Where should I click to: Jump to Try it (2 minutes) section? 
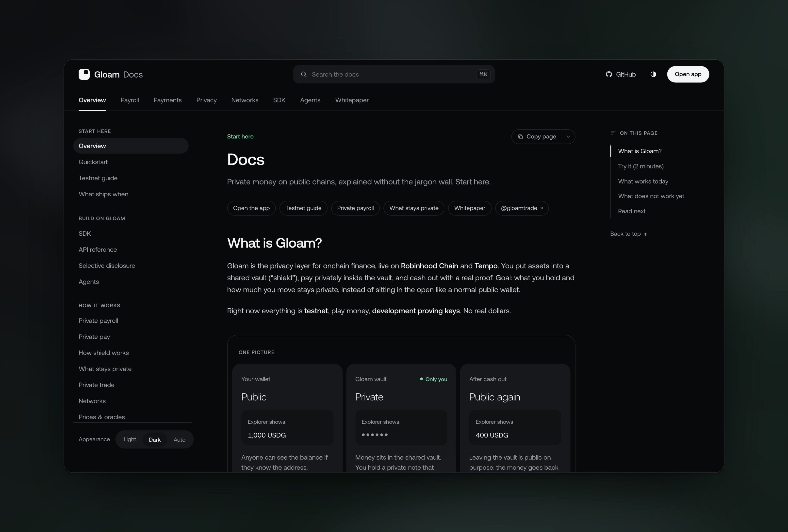click(x=640, y=166)
